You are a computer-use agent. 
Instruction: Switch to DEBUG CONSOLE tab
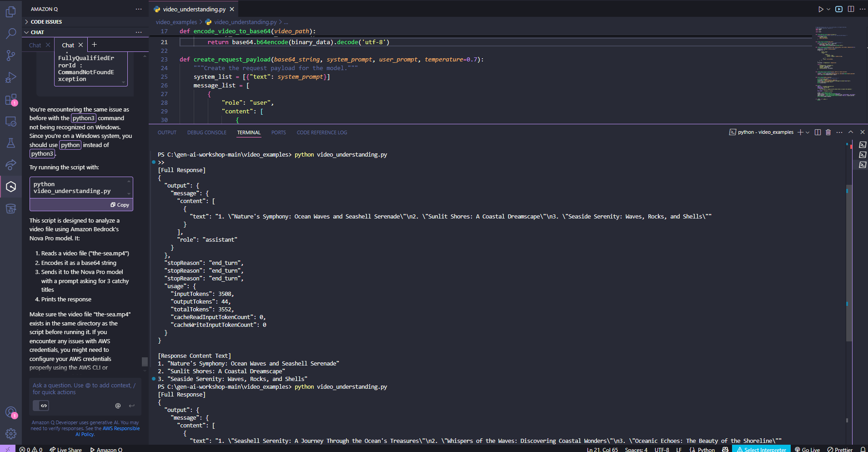coord(207,132)
